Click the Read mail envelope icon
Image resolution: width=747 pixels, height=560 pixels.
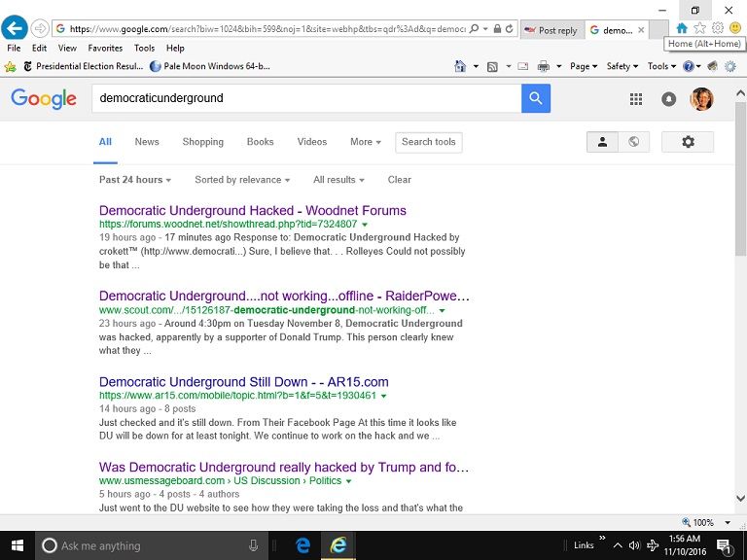(522, 67)
